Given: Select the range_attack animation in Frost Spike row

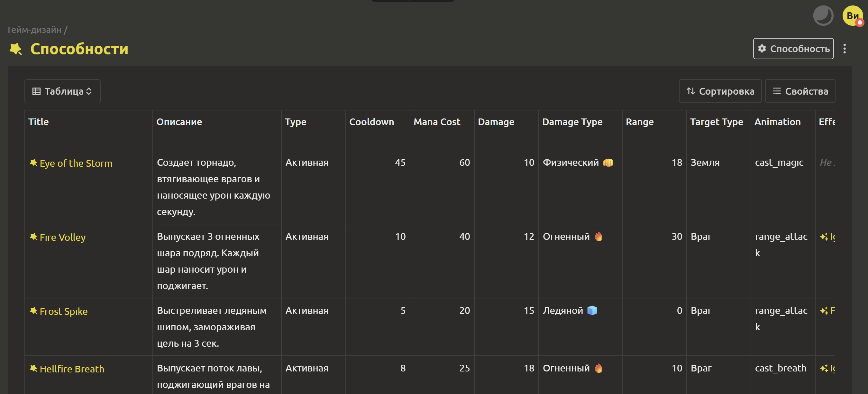Looking at the screenshot, I should coord(781,318).
